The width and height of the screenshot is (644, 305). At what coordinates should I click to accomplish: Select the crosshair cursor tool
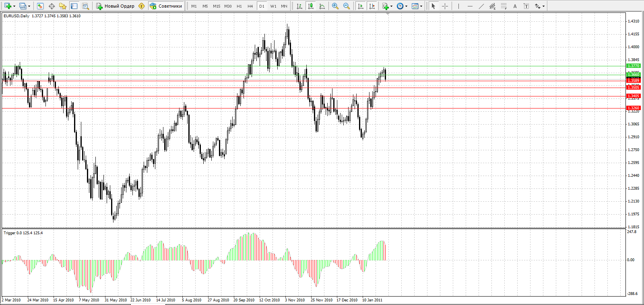[x=445, y=6]
